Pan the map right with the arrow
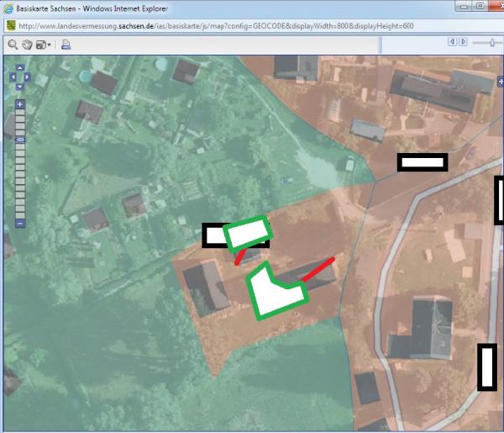Image resolution: width=504 pixels, height=433 pixels. 27,77
